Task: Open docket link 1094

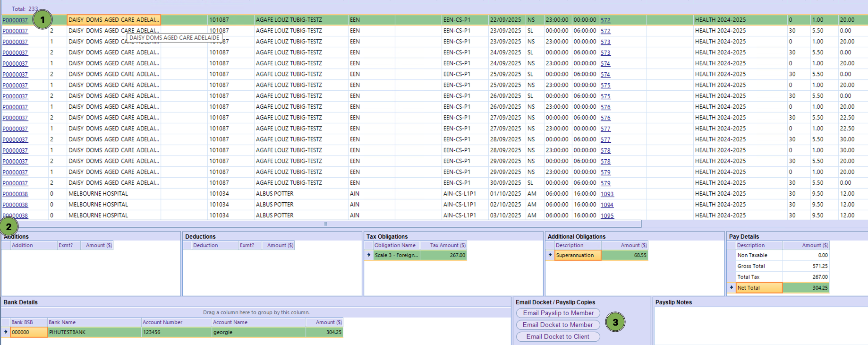Action: click(x=607, y=205)
